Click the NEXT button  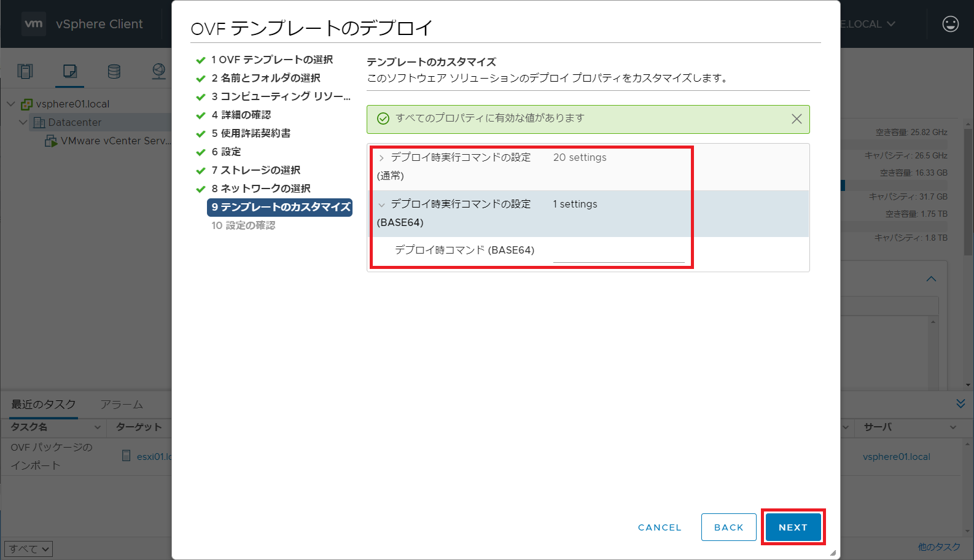tap(793, 527)
